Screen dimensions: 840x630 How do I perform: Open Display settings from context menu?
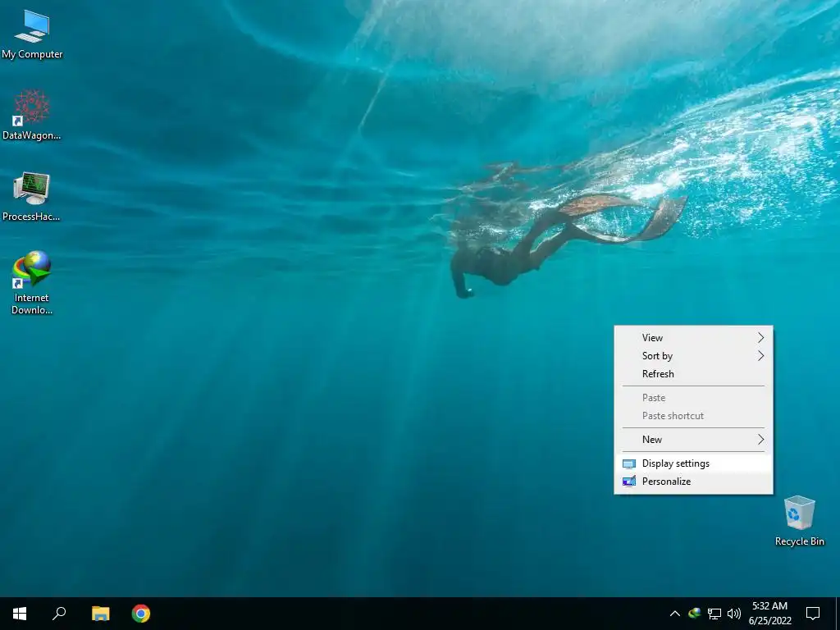pos(693,463)
